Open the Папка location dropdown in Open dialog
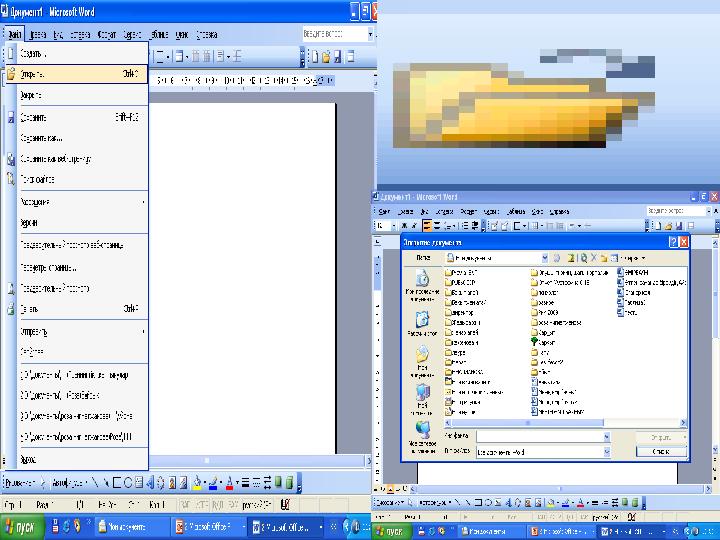Image resolution: width=720 pixels, height=540 pixels. [x=545, y=258]
